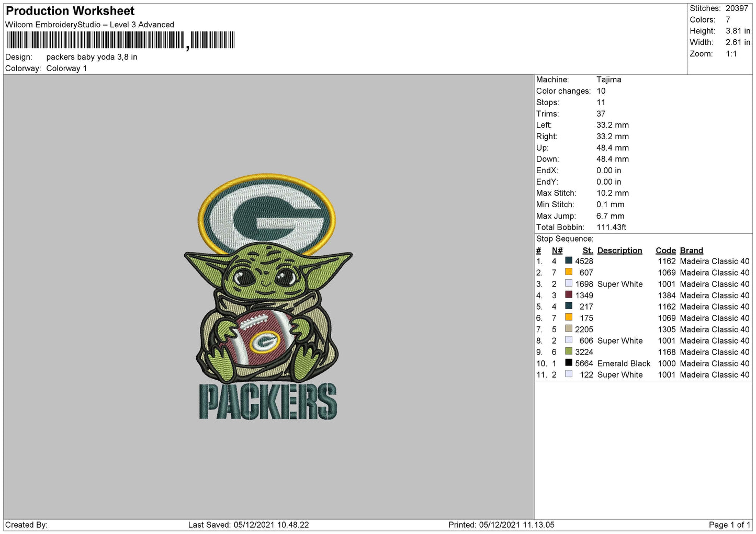Click the thread code 1384

(x=667, y=296)
